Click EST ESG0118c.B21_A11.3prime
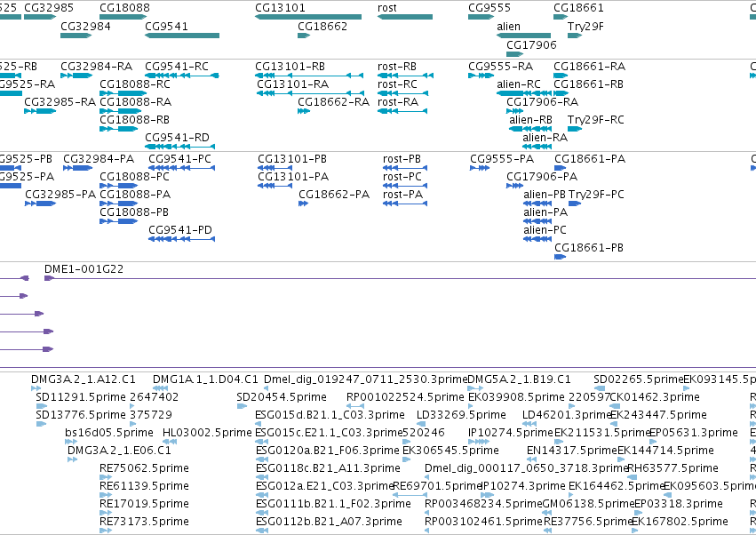Screen dimensions: 756x535 point(328,468)
